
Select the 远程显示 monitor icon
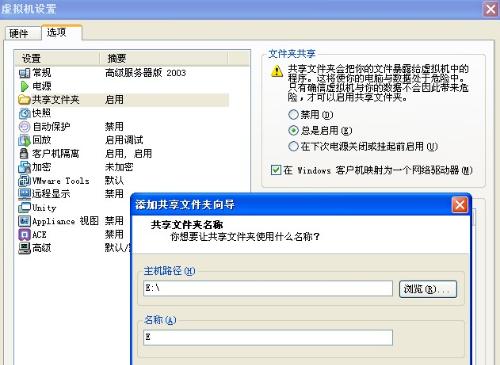pyautogui.click(x=25, y=194)
